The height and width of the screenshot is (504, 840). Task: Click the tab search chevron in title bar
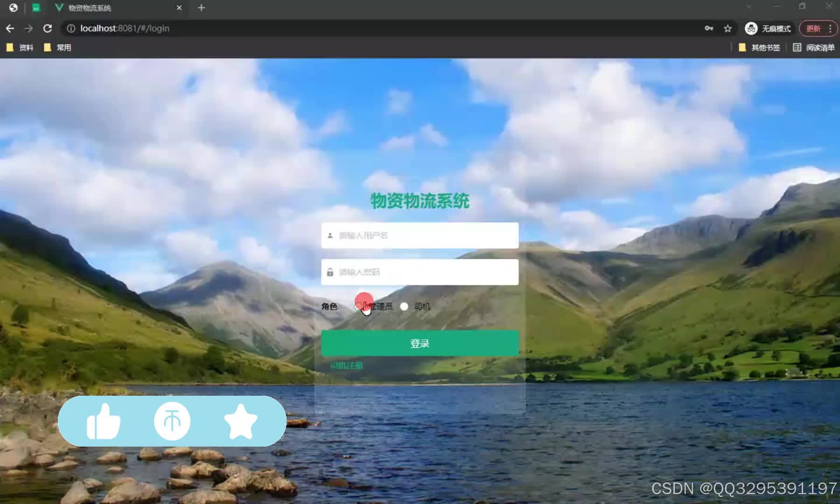click(749, 7)
